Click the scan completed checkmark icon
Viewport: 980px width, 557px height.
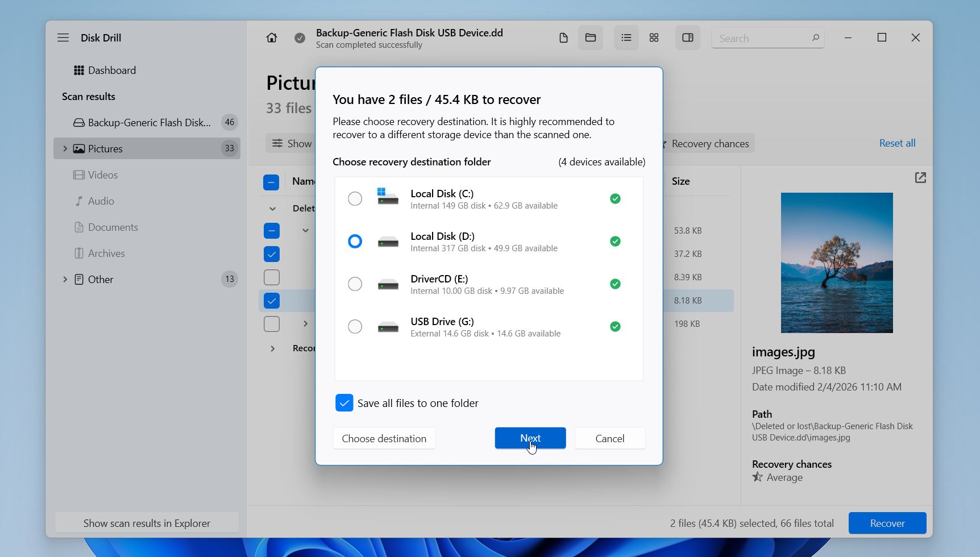coord(300,38)
